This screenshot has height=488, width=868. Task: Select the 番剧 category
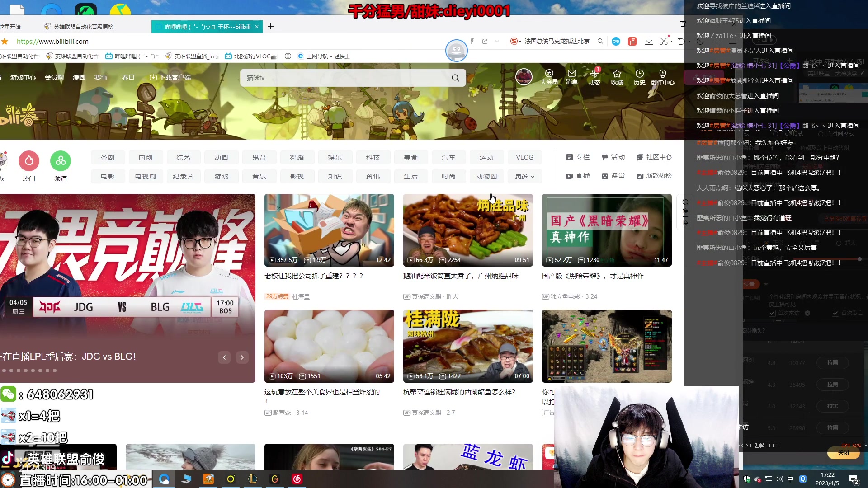point(108,157)
